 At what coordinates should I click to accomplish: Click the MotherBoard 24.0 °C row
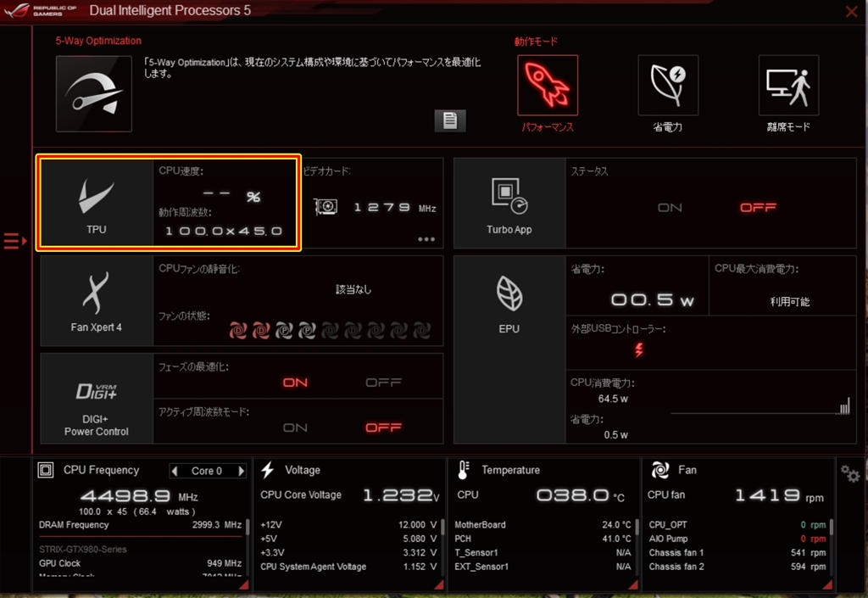(543, 524)
